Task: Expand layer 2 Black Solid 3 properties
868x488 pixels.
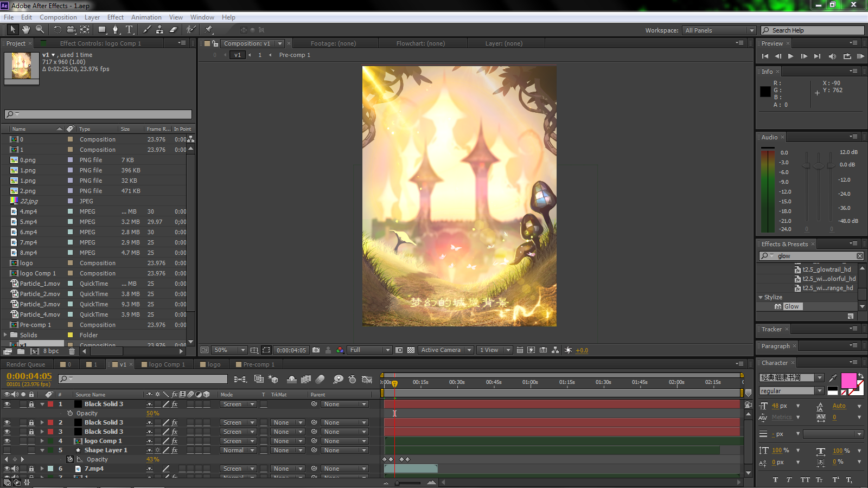Action: point(42,423)
